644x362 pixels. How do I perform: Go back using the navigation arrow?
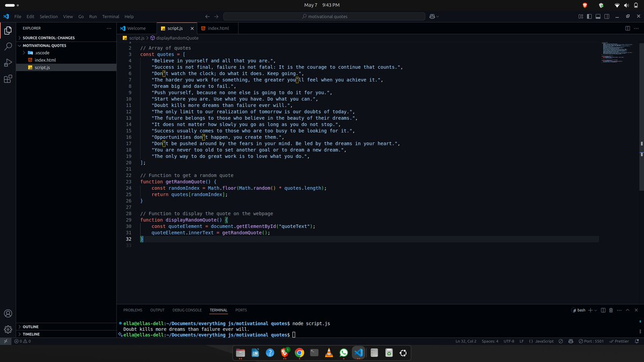click(x=208, y=17)
